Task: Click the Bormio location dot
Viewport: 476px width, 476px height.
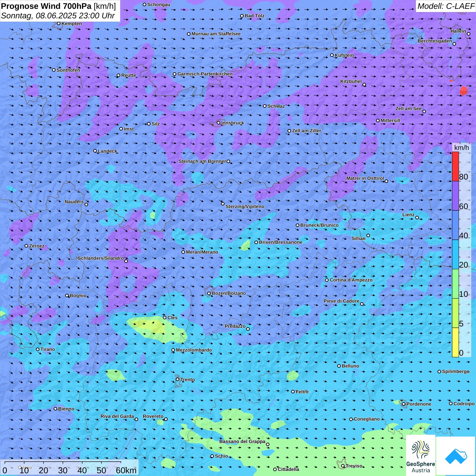Action: (67, 296)
